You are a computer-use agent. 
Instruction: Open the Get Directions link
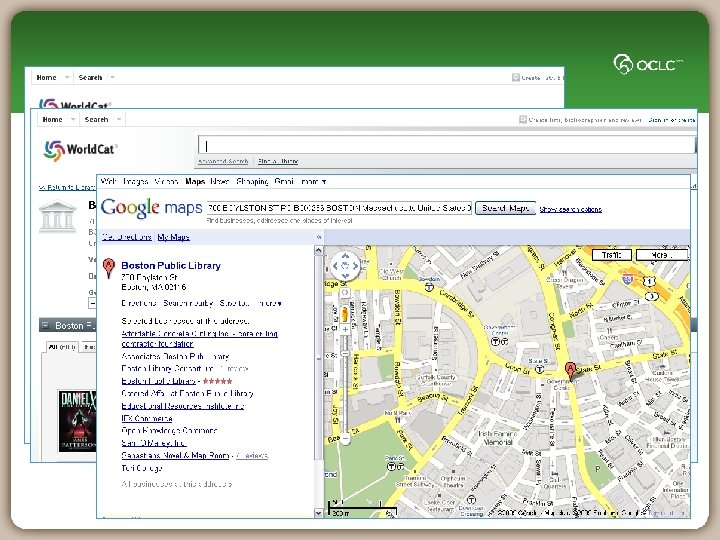pyautogui.click(x=127, y=237)
